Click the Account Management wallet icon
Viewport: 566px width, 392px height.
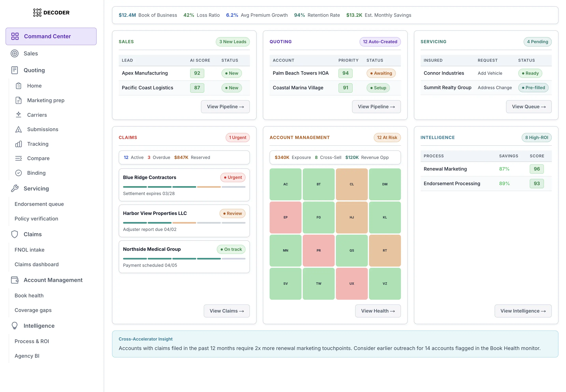coord(15,280)
